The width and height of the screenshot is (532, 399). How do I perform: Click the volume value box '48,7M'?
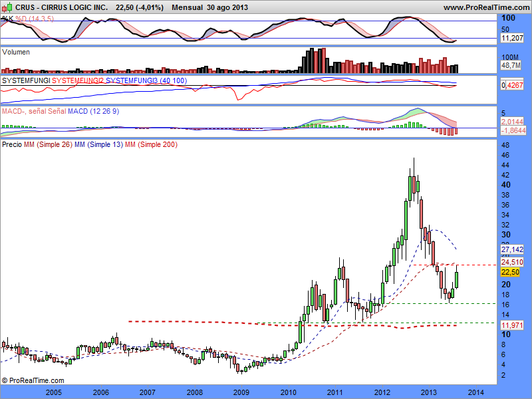(511, 65)
